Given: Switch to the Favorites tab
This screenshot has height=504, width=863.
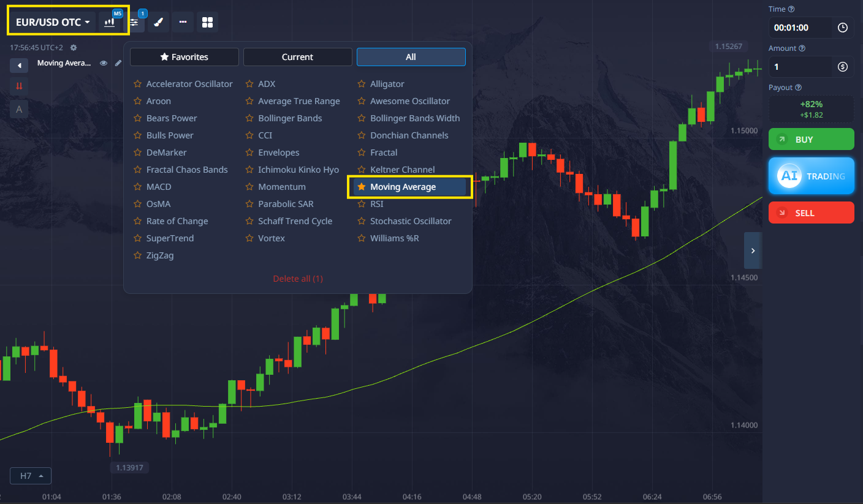Looking at the screenshot, I should pos(184,57).
